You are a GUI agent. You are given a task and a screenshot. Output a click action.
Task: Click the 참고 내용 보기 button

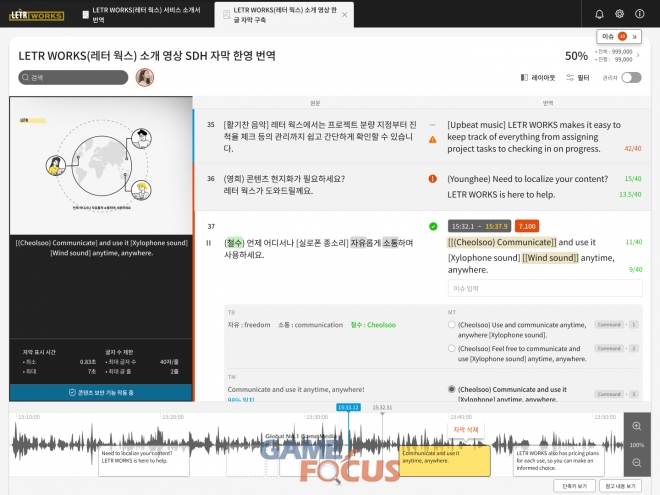pyautogui.click(x=620, y=486)
